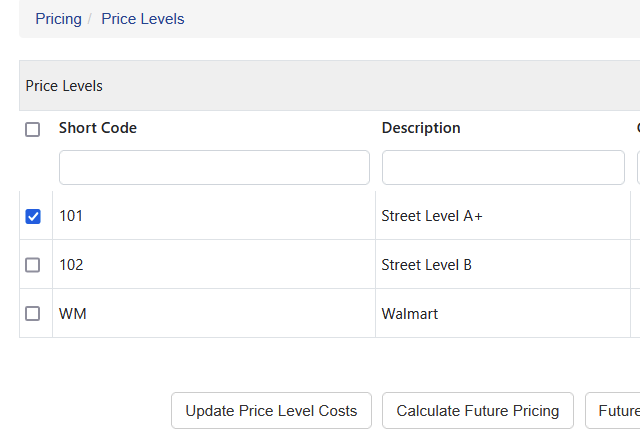Image resolution: width=640 pixels, height=442 pixels.
Task: Toggle the select-all header checkbox
Action: pos(33,129)
